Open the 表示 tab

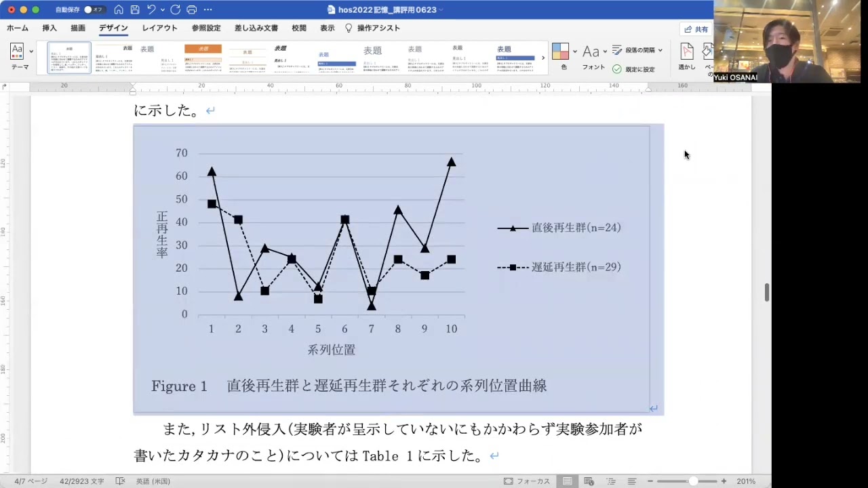(x=328, y=28)
